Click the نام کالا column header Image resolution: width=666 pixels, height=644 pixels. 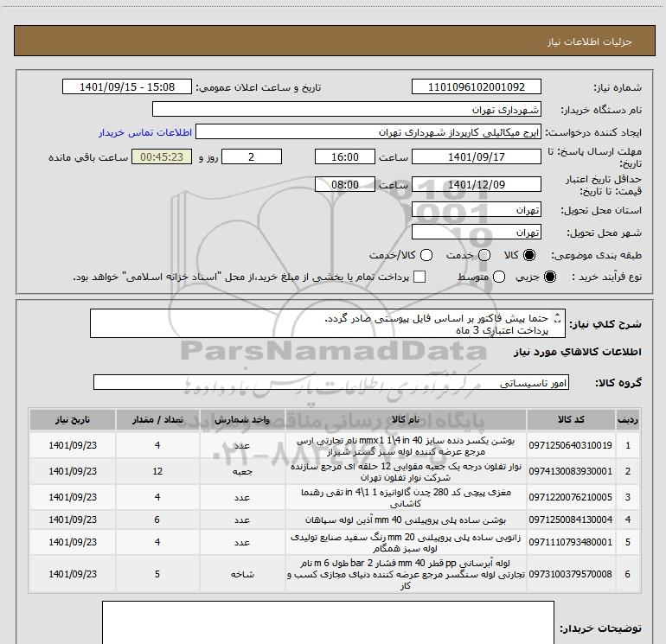point(406,420)
